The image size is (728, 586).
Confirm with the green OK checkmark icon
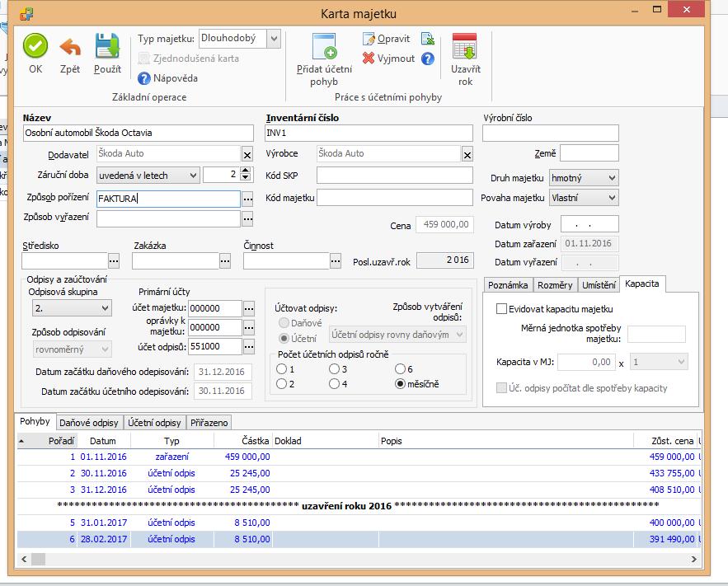pyautogui.click(x=35, y=46)
